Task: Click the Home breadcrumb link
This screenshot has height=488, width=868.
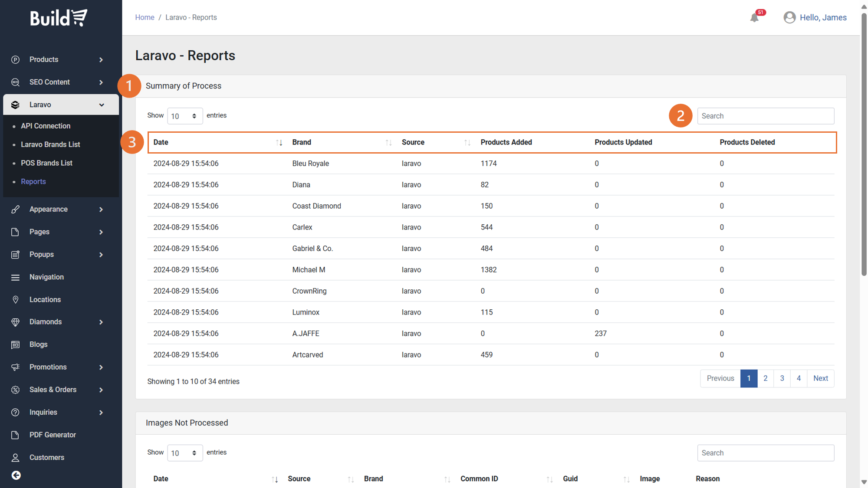Action: click(145, 17)
